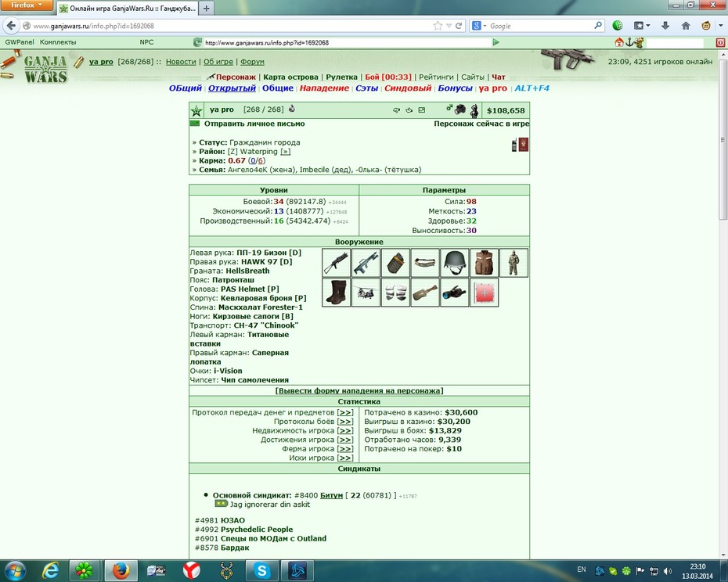The height and width of the screenshot is (582, 728).
Task: Click Отправить личное письмо link
Action: (254, 124)
